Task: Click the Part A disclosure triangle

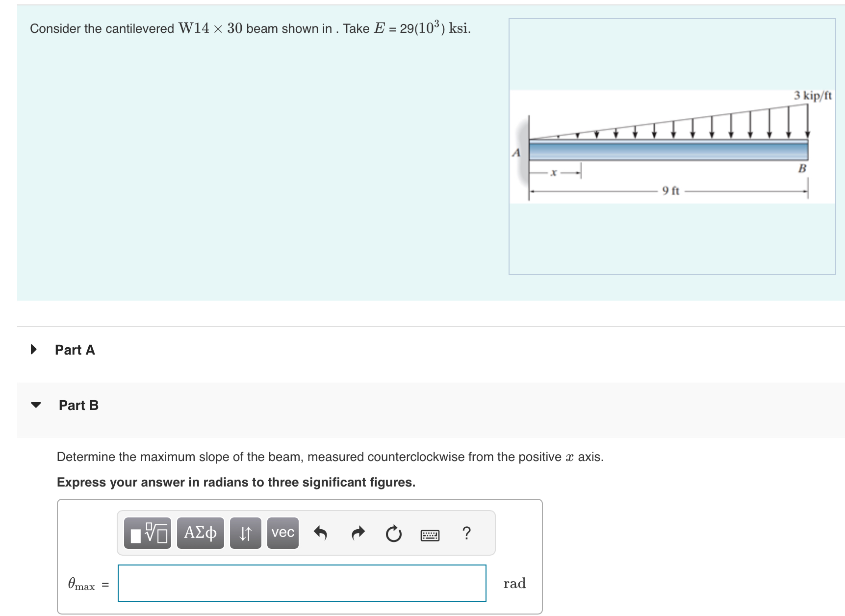Action: point(33,349)
